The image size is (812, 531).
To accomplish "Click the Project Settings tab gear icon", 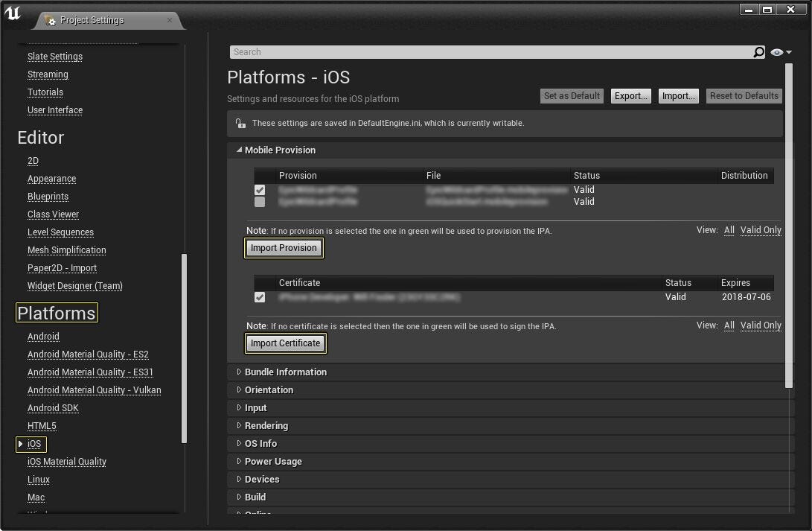I will click(50, 20).
